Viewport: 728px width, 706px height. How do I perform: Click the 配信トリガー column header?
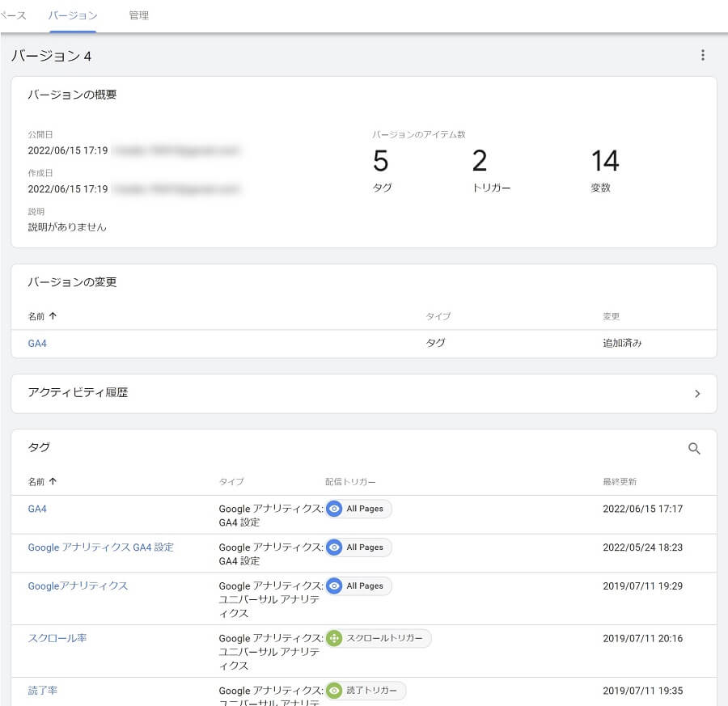pos(350,481)
